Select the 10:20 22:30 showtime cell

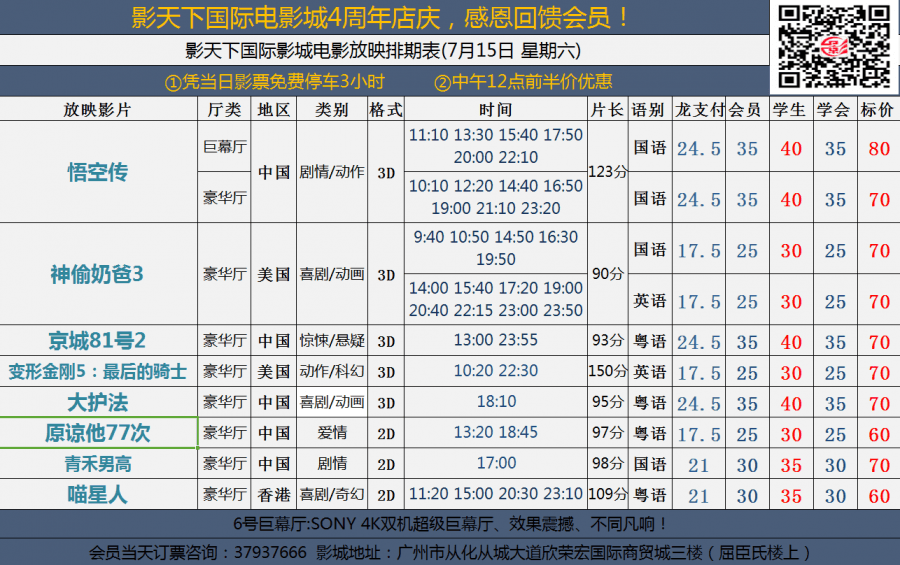(496, 371)
